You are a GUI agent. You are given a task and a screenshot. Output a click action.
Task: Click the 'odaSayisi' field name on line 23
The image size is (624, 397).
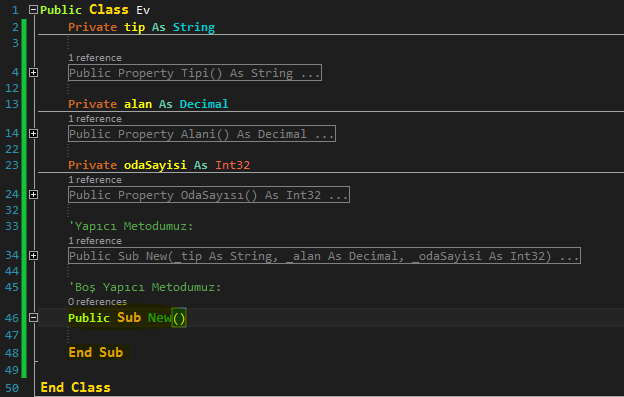(155, 165)
